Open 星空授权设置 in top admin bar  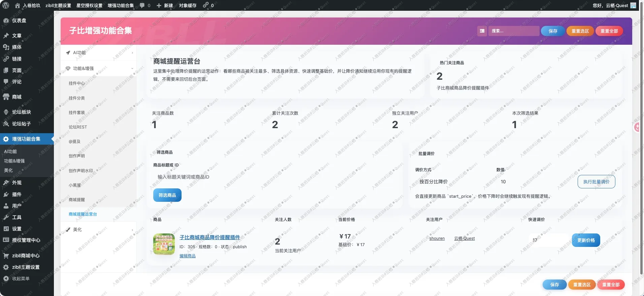pos(89,5)
